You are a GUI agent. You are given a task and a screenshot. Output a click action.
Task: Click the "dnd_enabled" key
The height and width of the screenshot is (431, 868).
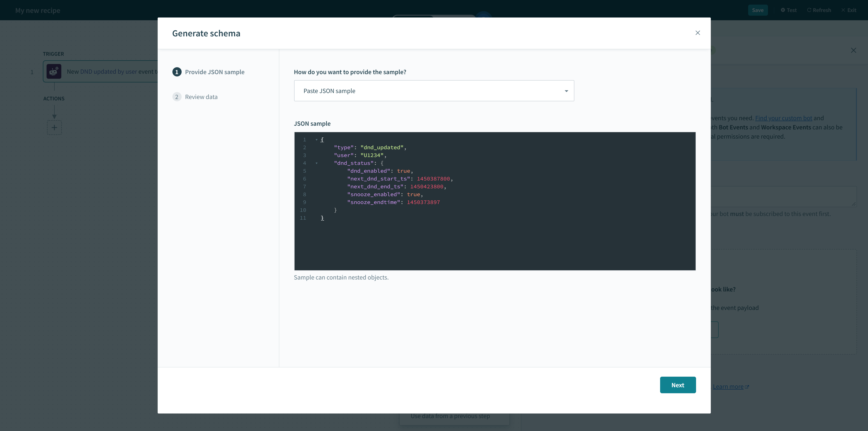[369, 171]
